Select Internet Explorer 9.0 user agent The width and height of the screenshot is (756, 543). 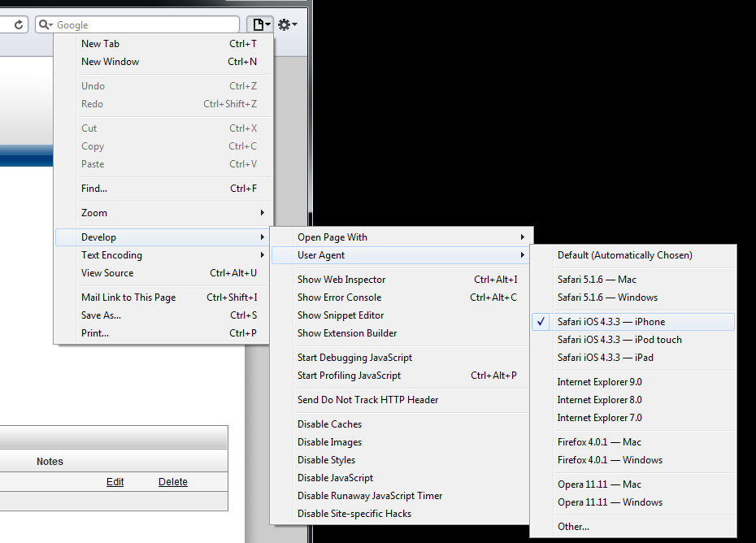(x=633, y=382)
